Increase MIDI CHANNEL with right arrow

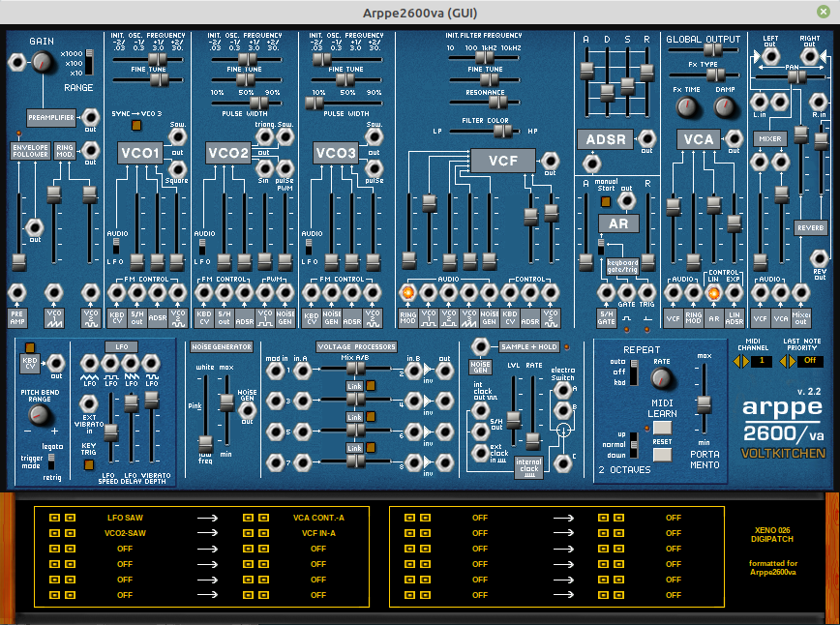click(x=745, y=362)
